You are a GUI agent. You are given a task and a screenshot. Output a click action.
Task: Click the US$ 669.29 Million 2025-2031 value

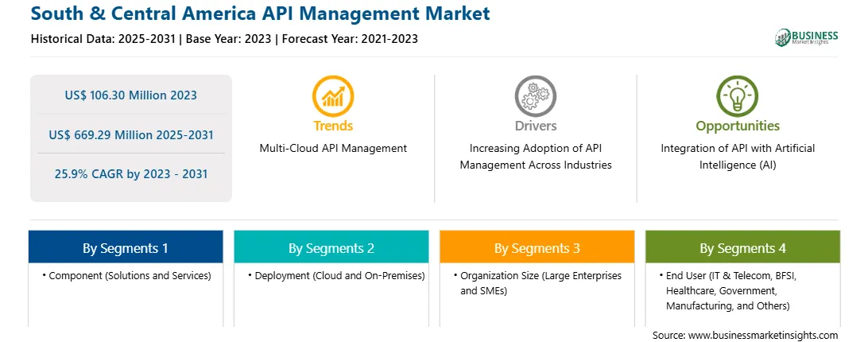pyautogui.click(x=130, y=134)
